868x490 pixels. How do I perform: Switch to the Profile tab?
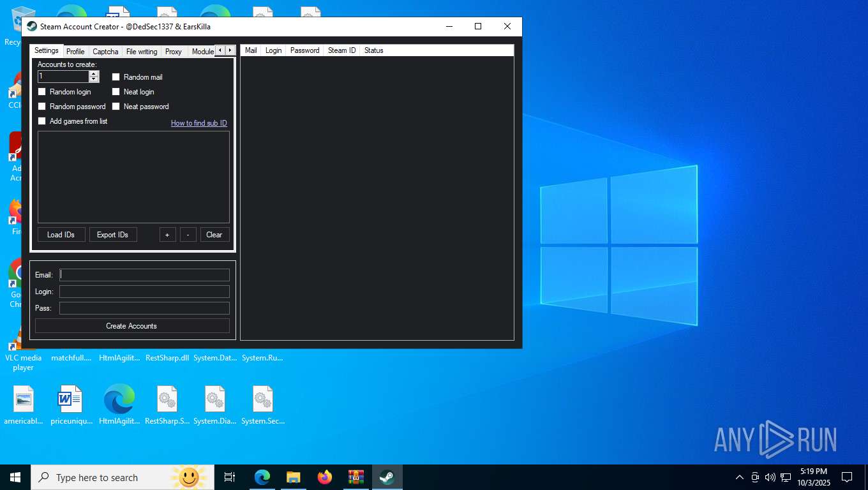75,52
